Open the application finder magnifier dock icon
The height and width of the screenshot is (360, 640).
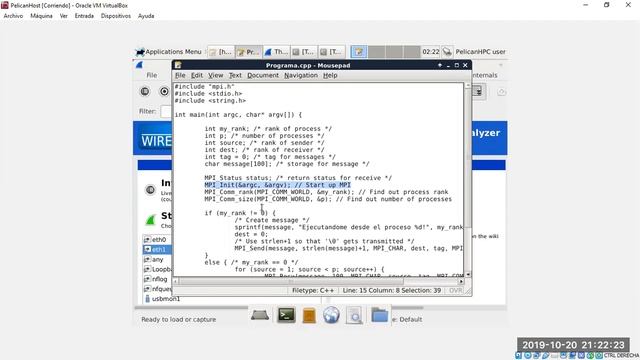pyautogui.click(x=354, y=316)
